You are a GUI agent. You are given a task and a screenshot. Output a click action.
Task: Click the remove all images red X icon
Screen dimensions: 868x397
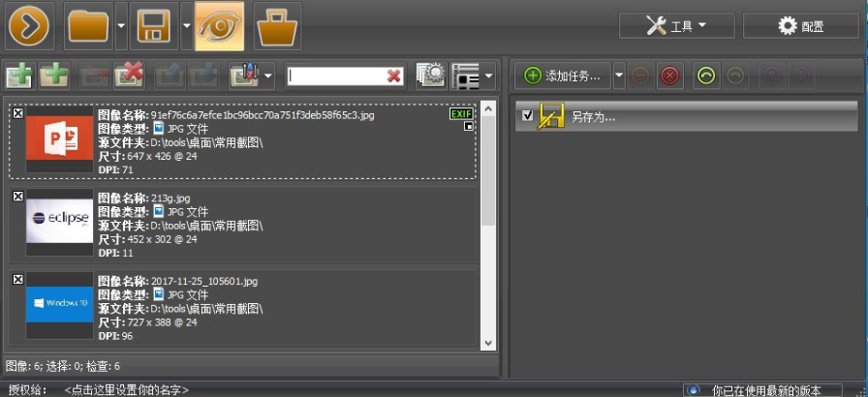pos(129,76)
